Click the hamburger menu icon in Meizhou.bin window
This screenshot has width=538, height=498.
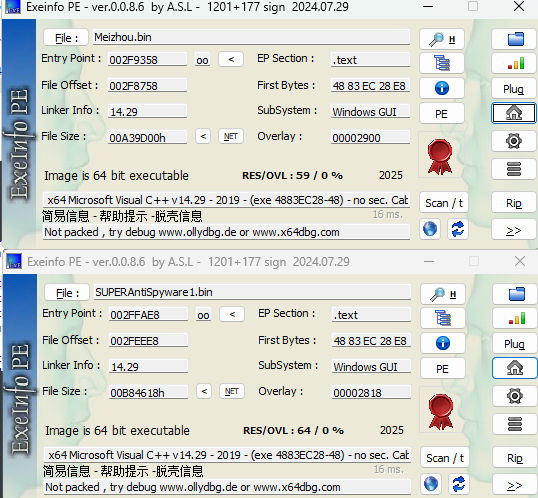[514, 169]
